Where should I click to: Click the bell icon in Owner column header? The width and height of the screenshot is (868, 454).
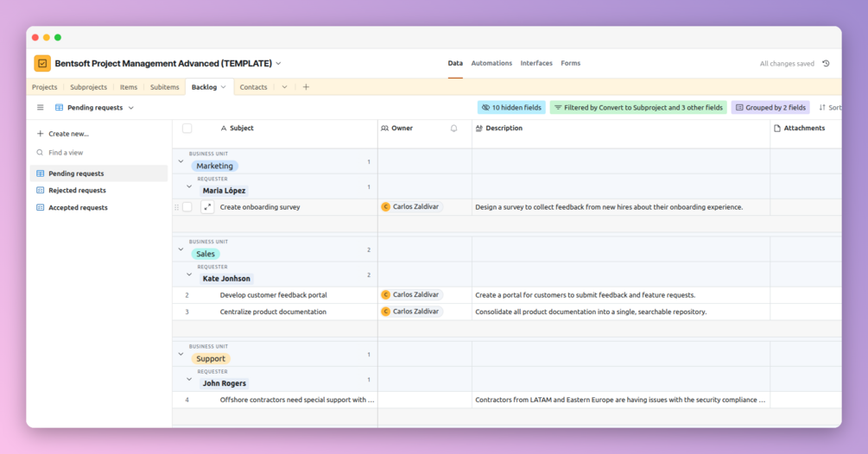pos(454,129)
